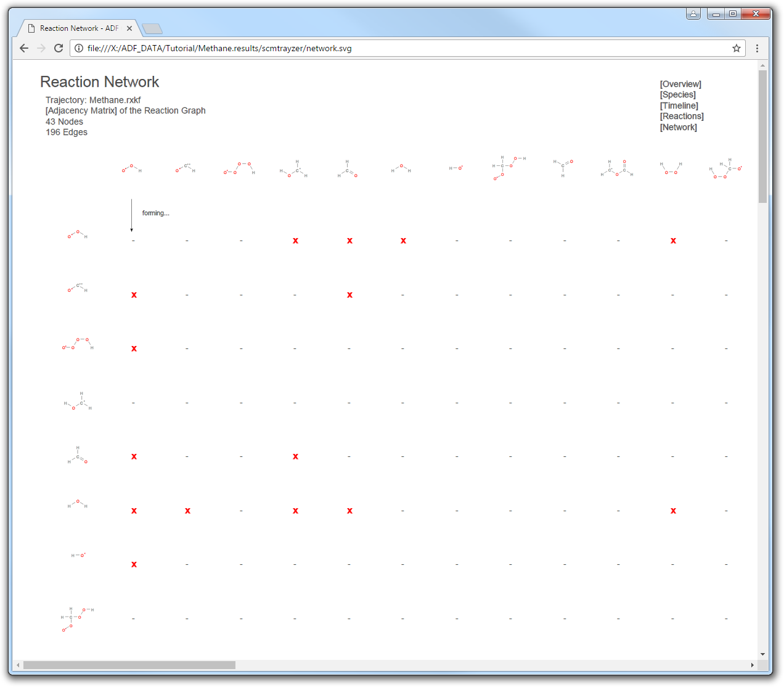View site information icon in address bar

tap(79, 48)
